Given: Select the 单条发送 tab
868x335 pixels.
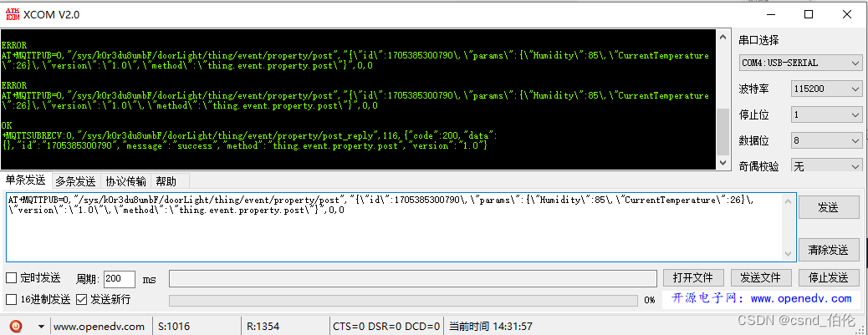Looking at the screenshot, I should click(26, 180).
